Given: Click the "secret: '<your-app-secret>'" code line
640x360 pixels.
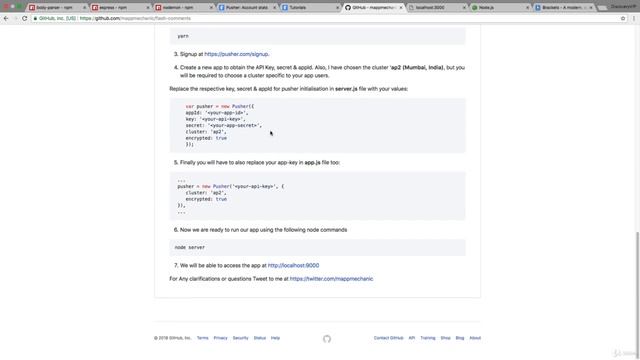Looking at the screenshot, I should click(224, 126).
